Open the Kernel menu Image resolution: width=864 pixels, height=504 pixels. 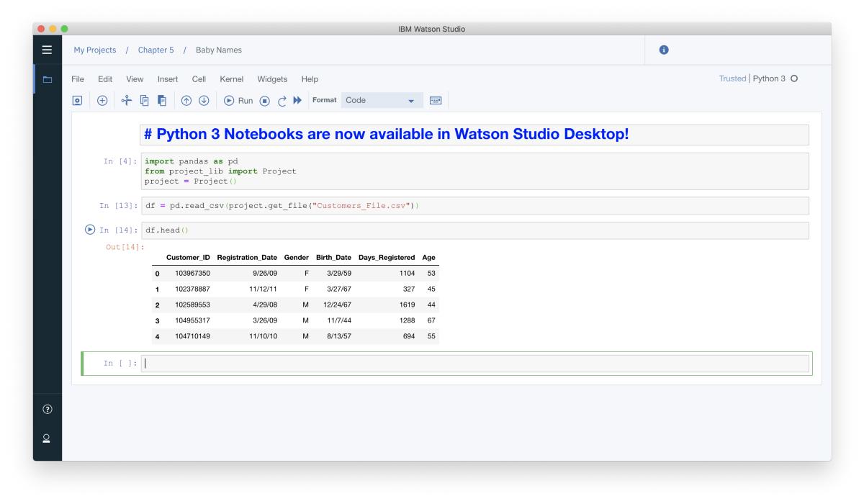[x=230, y=79]
